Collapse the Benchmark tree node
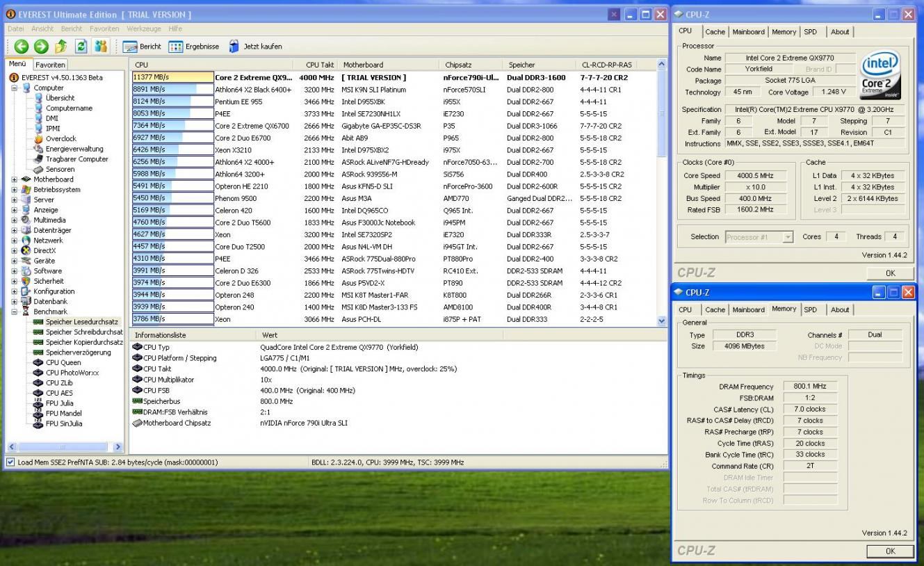 tap(15, 312)
